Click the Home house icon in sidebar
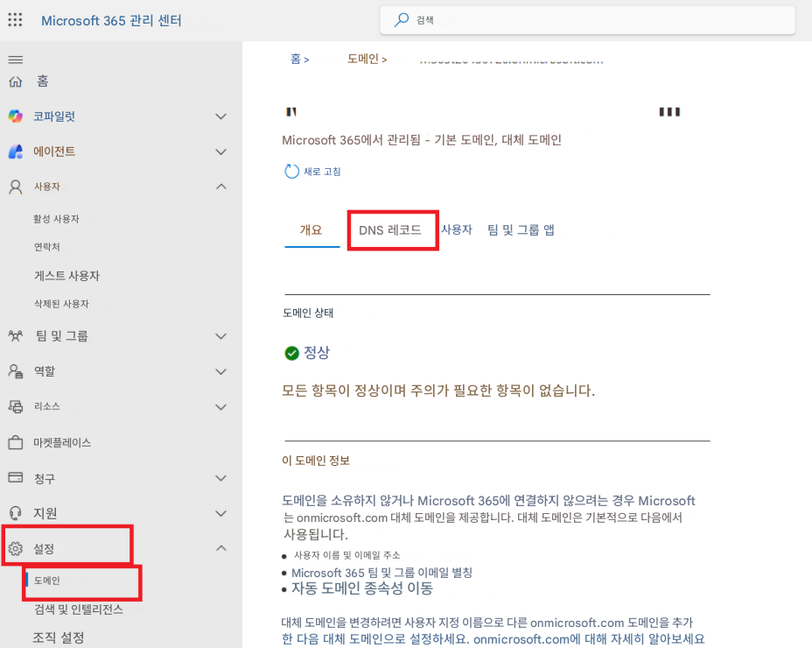This screenshot has height=648, width=812. pyautogui.click(x=16, y=81)
